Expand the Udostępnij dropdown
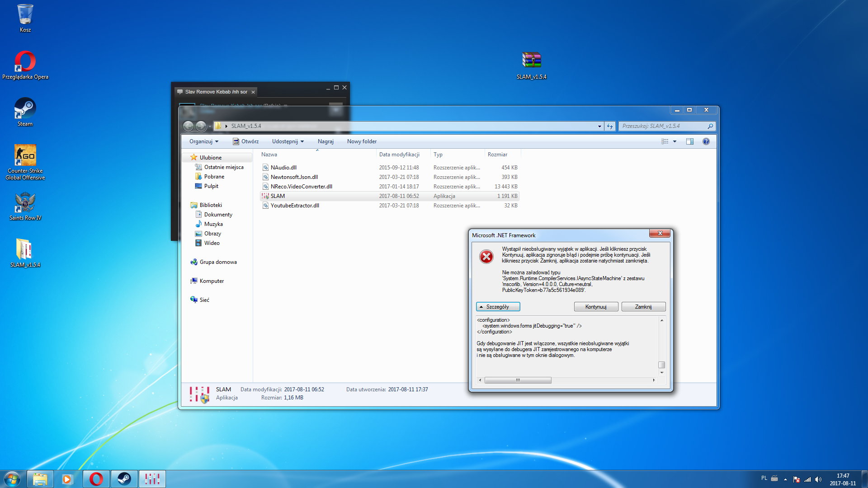Screen dimensions: 868x488 tap(288, 141)
